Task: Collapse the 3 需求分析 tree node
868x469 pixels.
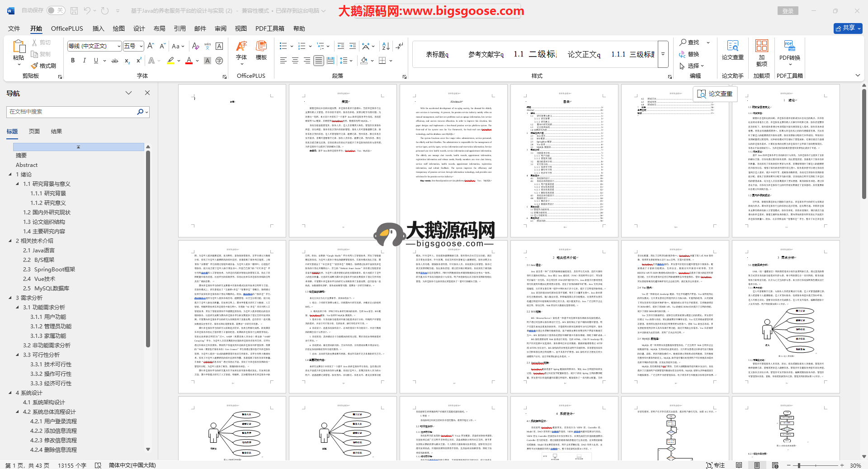Action: [10, 298]
